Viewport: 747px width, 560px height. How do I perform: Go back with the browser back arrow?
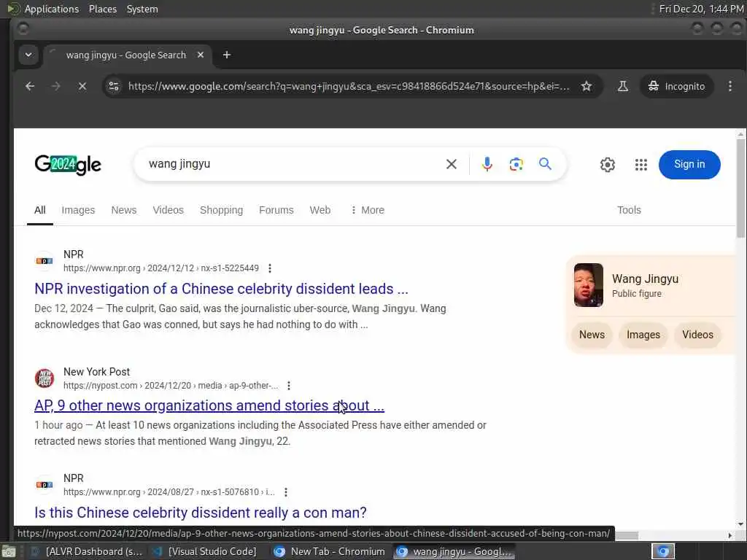[x=30, y=86]
